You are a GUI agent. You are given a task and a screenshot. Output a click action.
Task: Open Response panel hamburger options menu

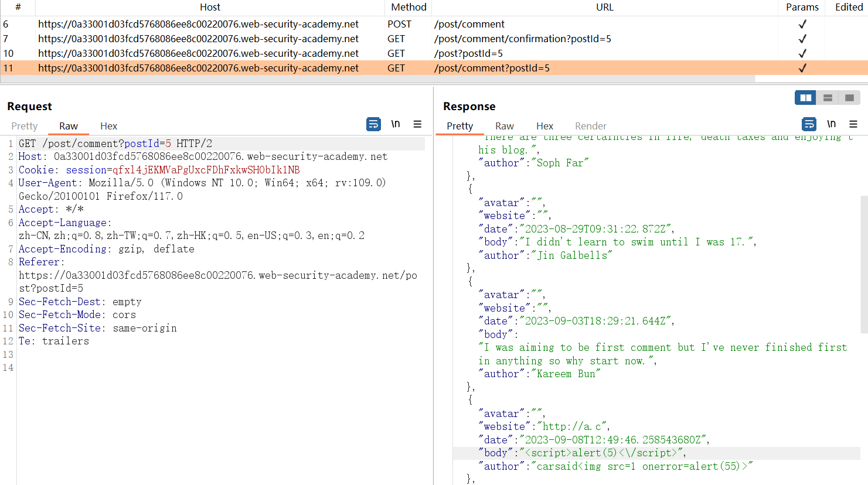pyautogui.click(x=853, y=124)
